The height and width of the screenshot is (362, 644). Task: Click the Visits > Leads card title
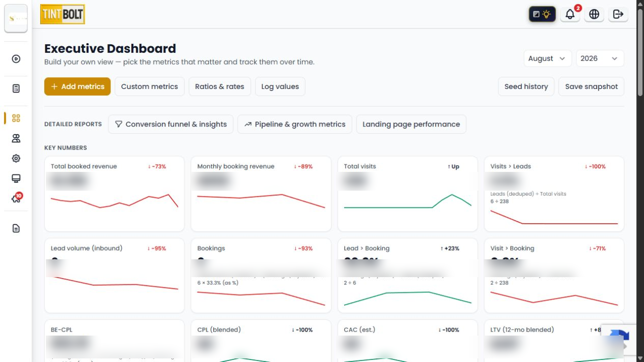tap(511, 166)
